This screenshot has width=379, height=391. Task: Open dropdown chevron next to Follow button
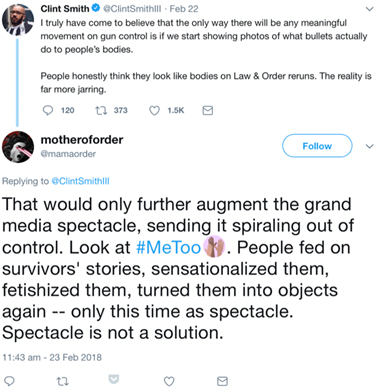(x=369, y=146)
